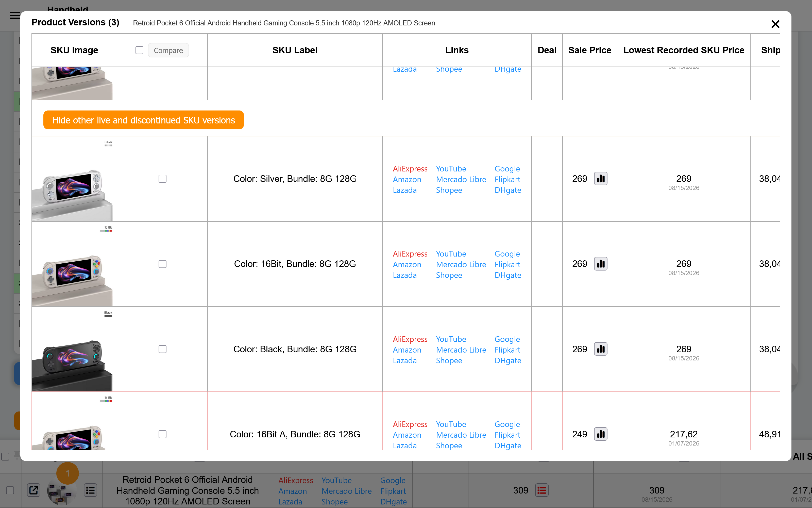The width and height of the screenshot is (812, 508).
Task: Open Amazon link for 16Bit A SKU
Action: 407,435
